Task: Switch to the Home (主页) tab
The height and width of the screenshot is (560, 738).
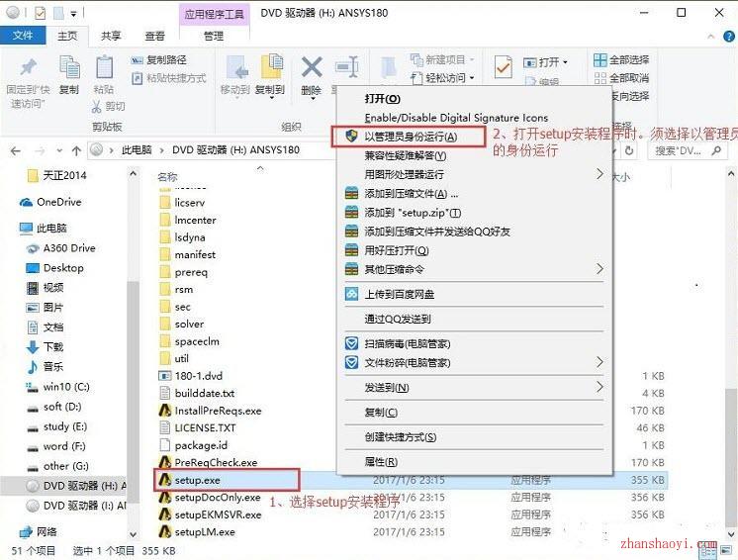Action: 67,36
